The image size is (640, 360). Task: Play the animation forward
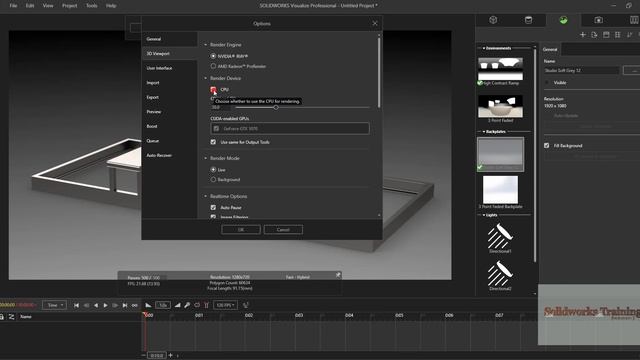105,305
